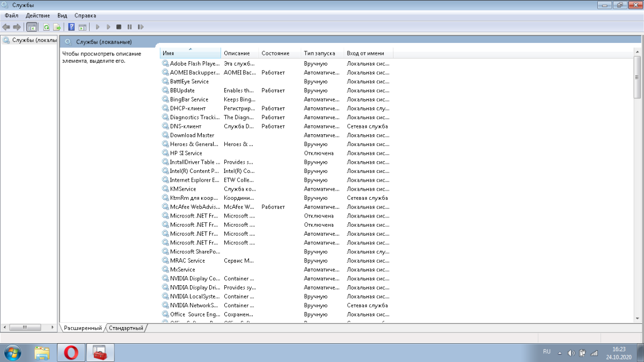Toggle the show/hide console tree icon

coord(32,27)
